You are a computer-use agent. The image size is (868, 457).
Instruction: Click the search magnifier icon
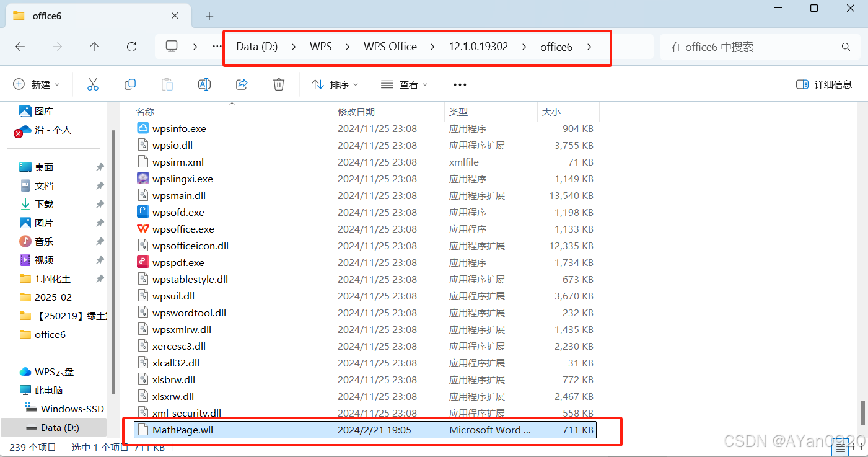pyautogui.click(x=846, y=47)
